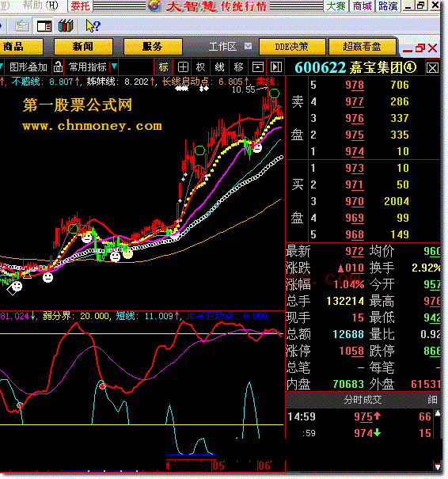Open the DDE决策 tab
This screenshot has width=448, height=479.
click(291, 47)
